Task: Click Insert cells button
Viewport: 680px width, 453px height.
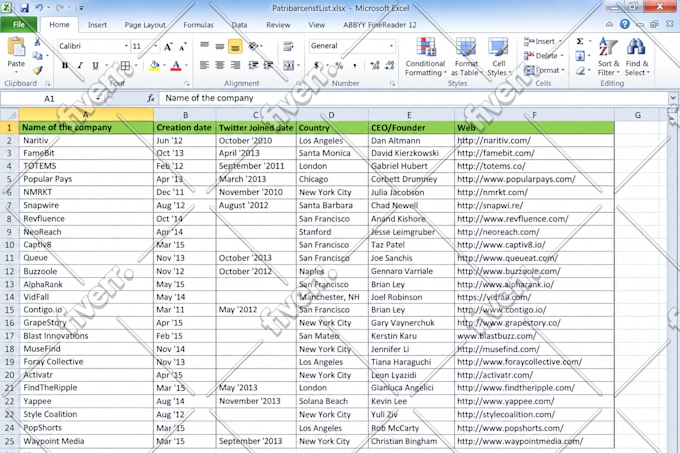Action: click(543, 42)
